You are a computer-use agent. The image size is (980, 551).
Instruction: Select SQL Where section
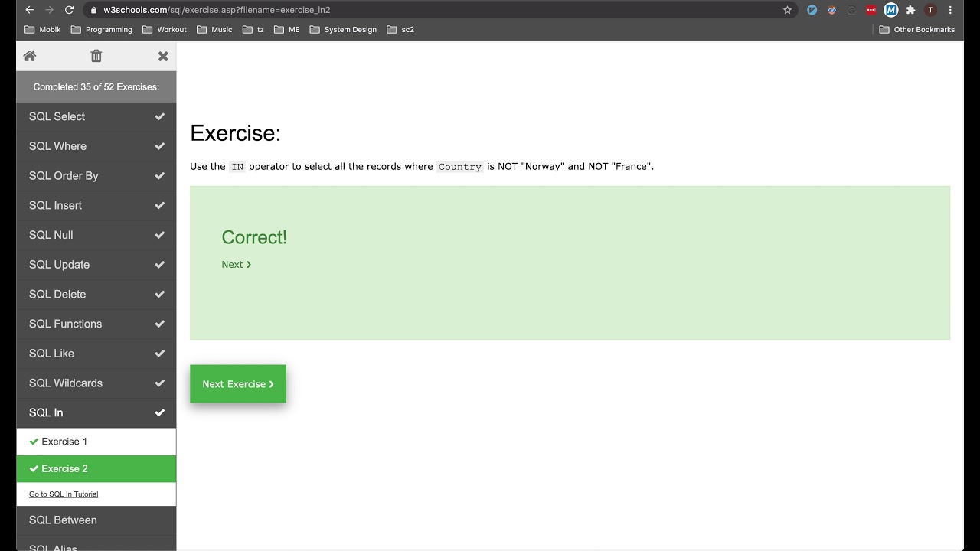pyautogui.click(x=96, y=146)
